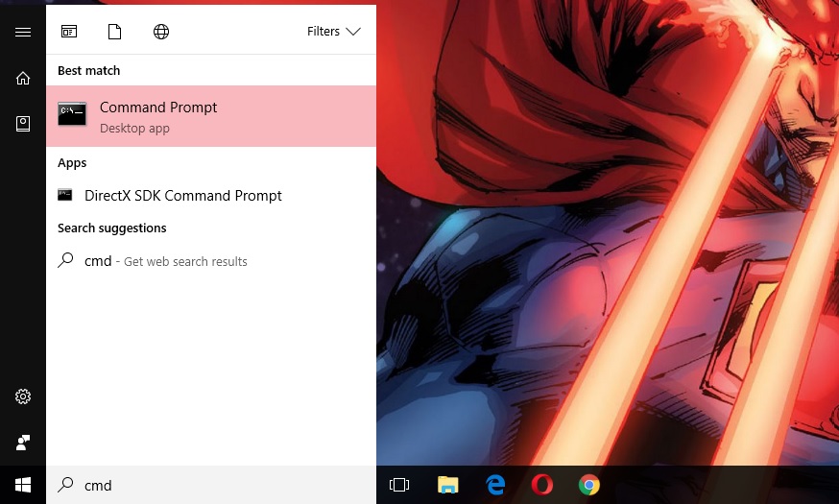Click the magnifier icon beside the cmd suggestion
Screen dimensions: 839x504
[65, 260]
